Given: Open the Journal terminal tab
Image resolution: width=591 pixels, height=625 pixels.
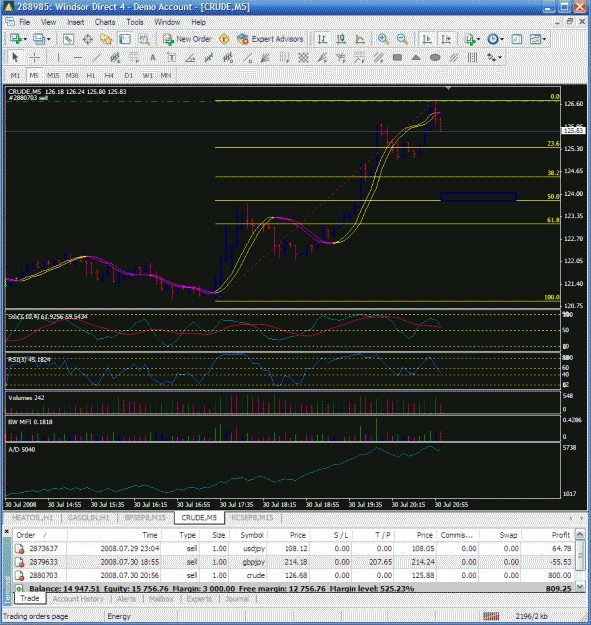Looking at the screenshot, I should tap(237, 599).
